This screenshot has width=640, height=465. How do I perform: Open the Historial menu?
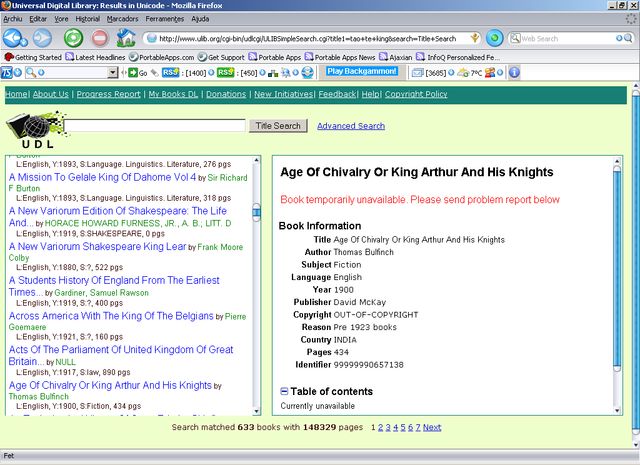click(87, 19)
